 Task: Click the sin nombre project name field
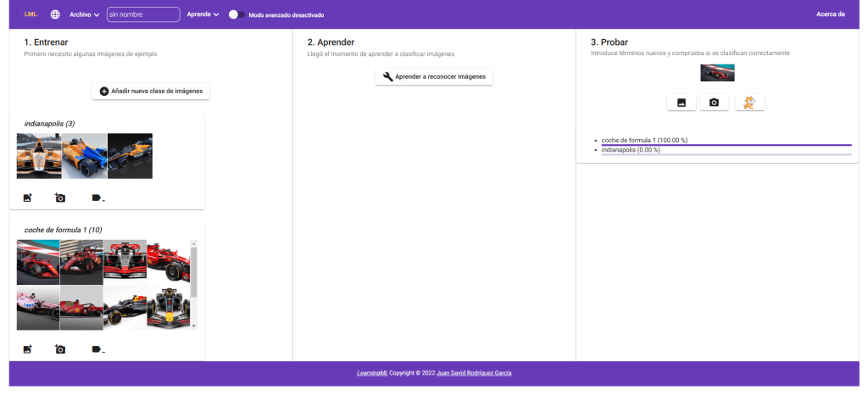point(143,14)
